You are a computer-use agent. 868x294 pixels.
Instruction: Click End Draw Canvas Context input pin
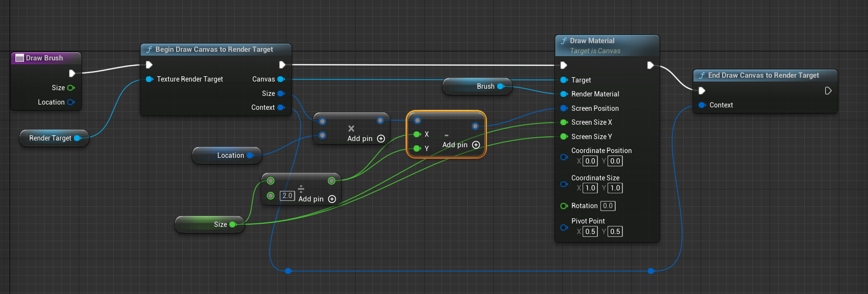702,105
